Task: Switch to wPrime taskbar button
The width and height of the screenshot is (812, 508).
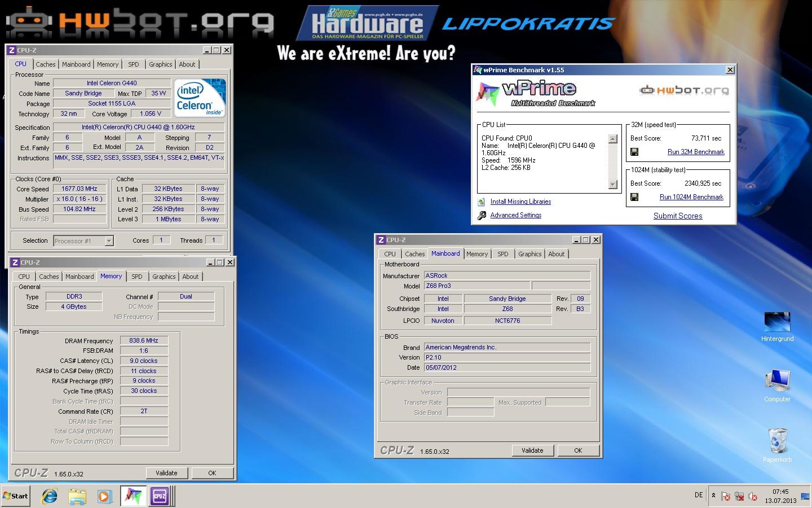Action: (x=133, y=496)
